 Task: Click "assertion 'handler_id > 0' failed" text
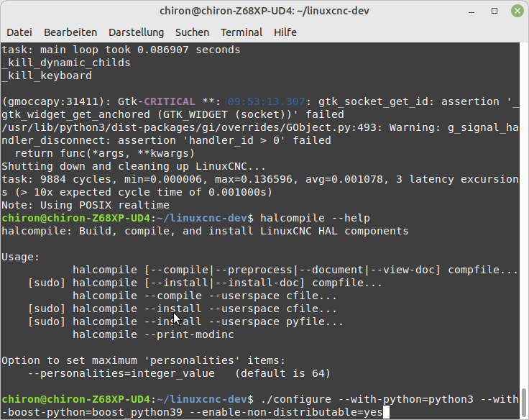224,140
